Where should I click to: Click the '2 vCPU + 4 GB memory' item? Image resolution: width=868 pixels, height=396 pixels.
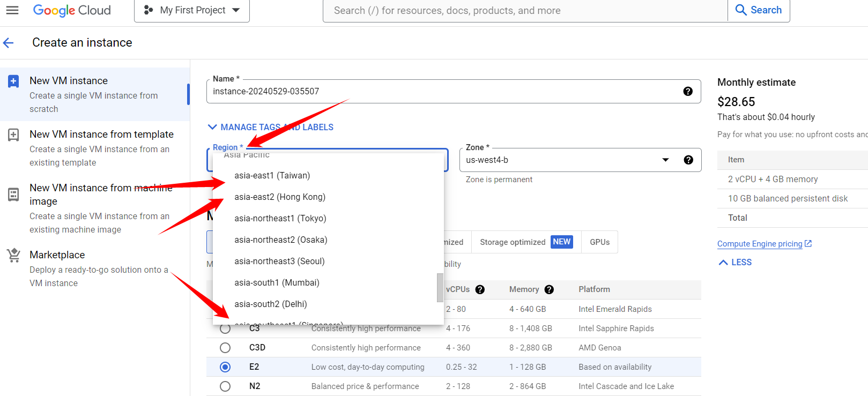pos(773,180)
